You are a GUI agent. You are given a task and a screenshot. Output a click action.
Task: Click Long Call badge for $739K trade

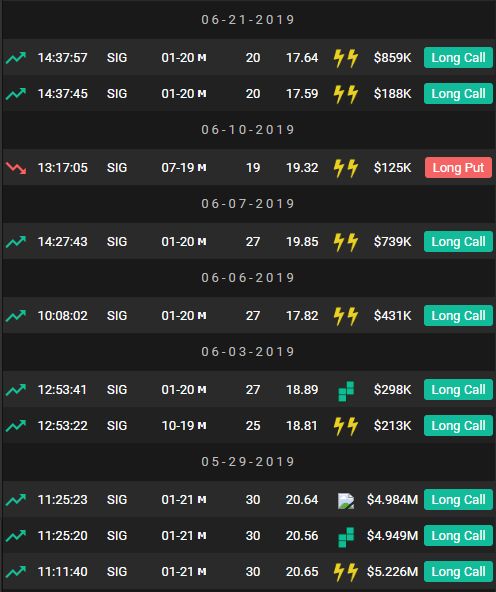(458, 242)
